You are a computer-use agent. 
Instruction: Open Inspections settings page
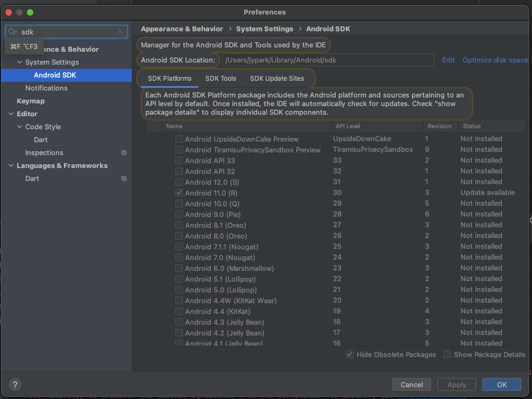click(44, 152)
